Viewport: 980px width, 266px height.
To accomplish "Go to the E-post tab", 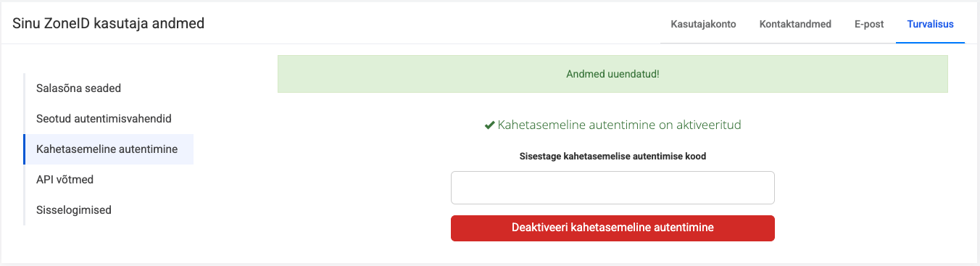I will click(869, 24).
